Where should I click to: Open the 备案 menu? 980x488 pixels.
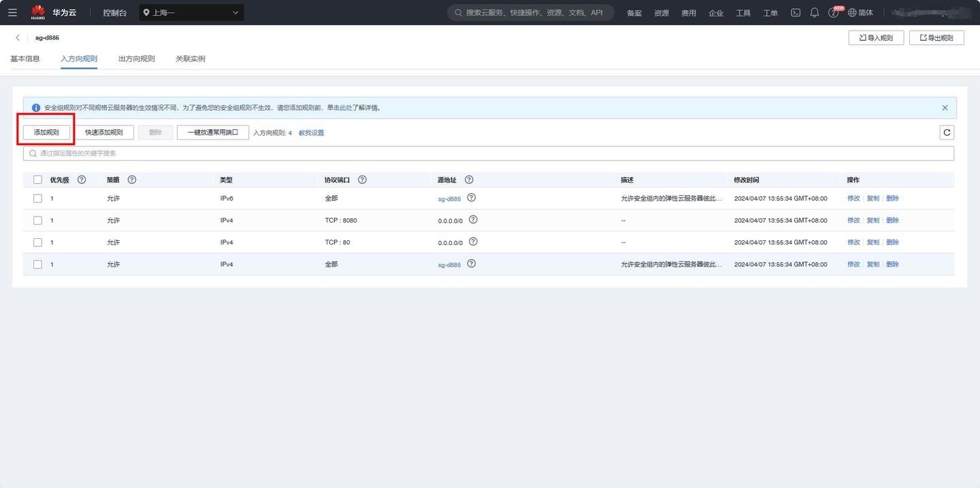pyautogui.click(x=634, y=13)
